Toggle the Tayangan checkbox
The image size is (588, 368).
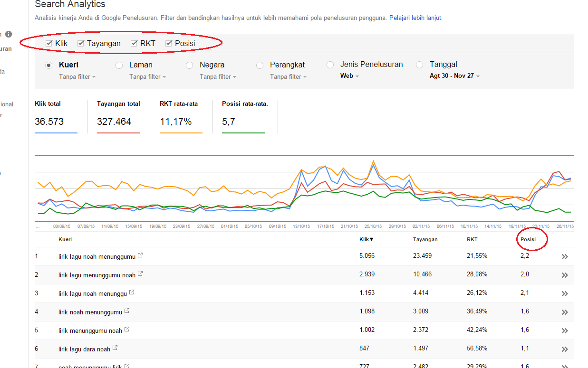[x=81, y=43]
